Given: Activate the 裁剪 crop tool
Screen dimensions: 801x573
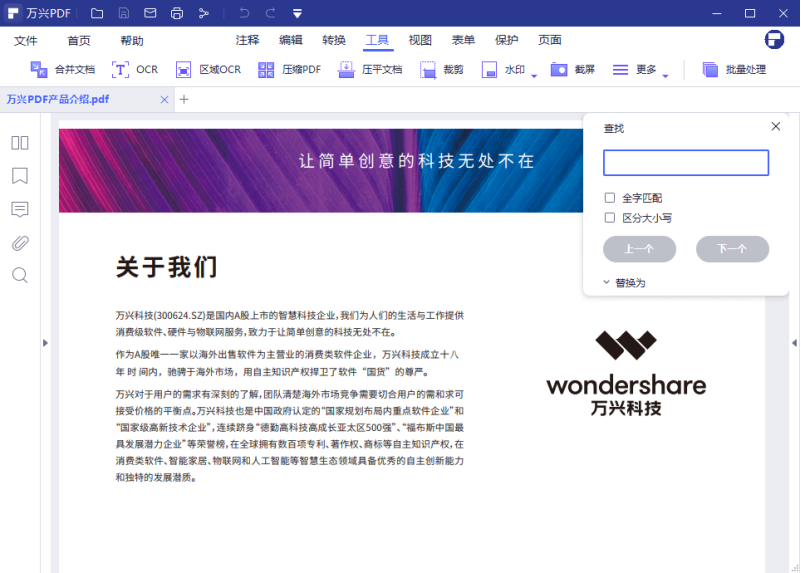Looking at the screenshot, I should click(442, 69).
